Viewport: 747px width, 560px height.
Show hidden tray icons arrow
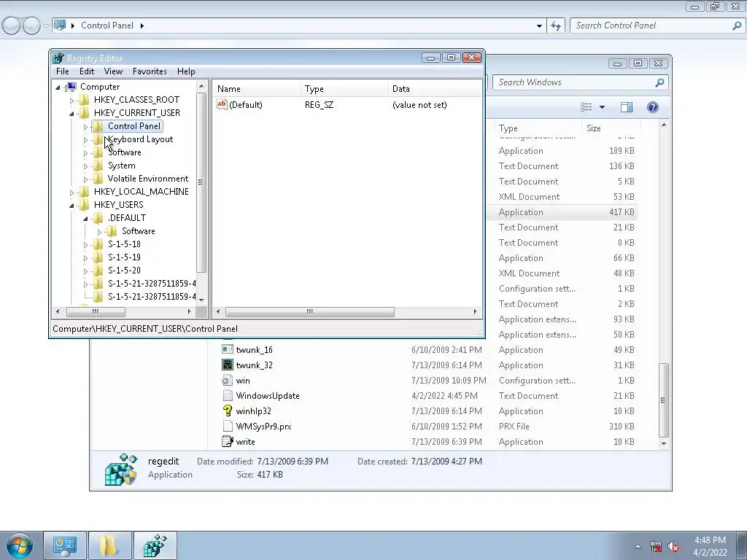click(x=638, y=546)
